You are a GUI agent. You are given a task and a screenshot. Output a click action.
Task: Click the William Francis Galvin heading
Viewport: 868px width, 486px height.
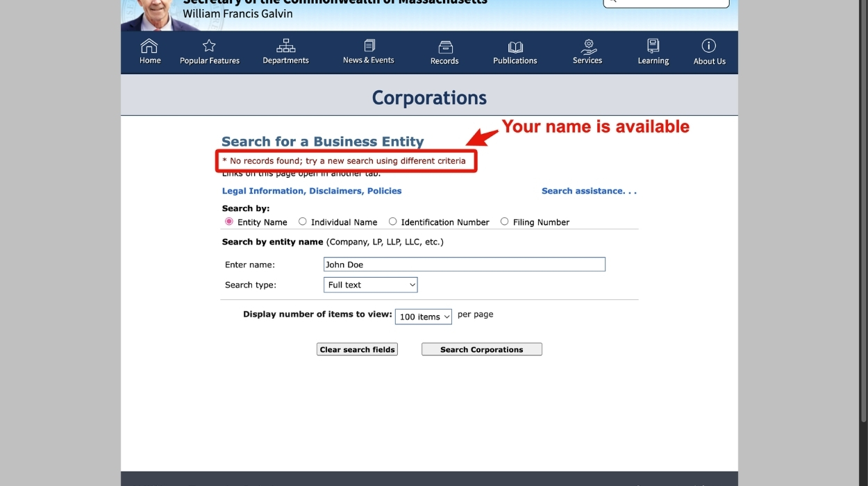pyautogui.click(x=237, y=14)
